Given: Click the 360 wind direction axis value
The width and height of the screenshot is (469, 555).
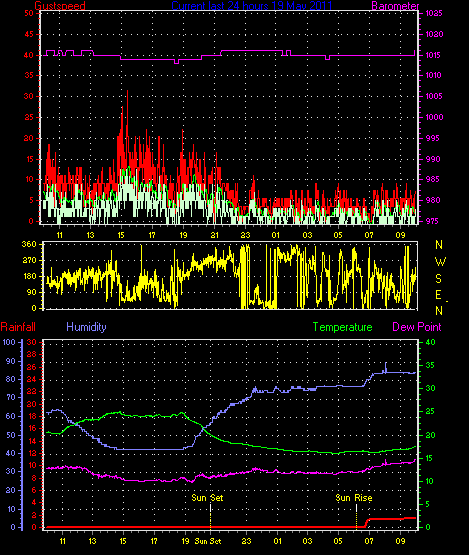Looking at the screenshot, I should click(29, 244).
